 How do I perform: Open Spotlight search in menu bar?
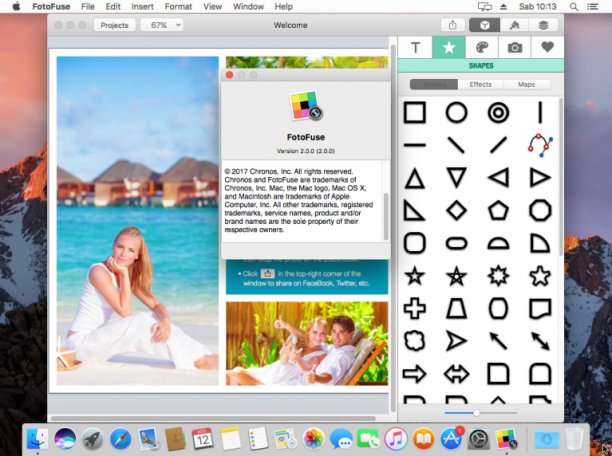(x=573, y=7)
